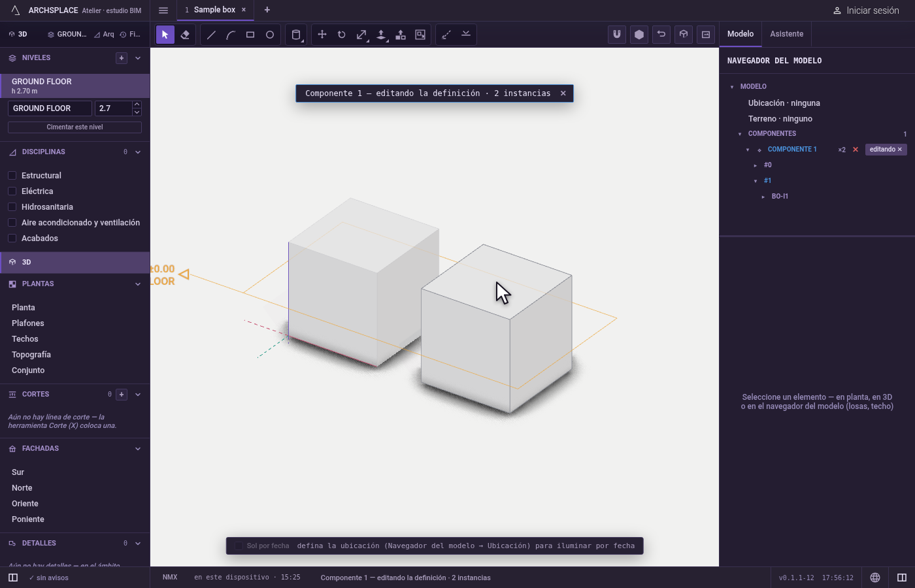The image size is (915, 588).
Task: Enable the Estructural discipline checkbox
Action: tap(12, 175)
